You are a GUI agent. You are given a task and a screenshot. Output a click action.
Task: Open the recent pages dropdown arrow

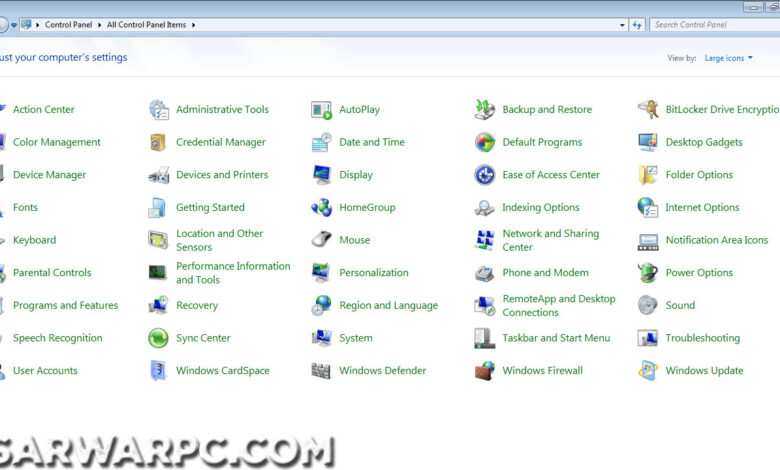(14, 25)
